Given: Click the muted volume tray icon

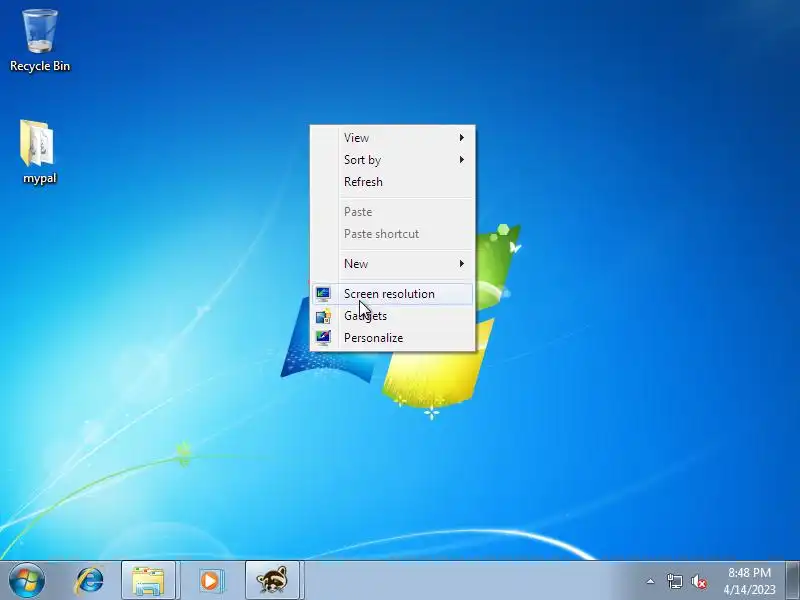Looking at the screenshot, I should coord(699,581).
